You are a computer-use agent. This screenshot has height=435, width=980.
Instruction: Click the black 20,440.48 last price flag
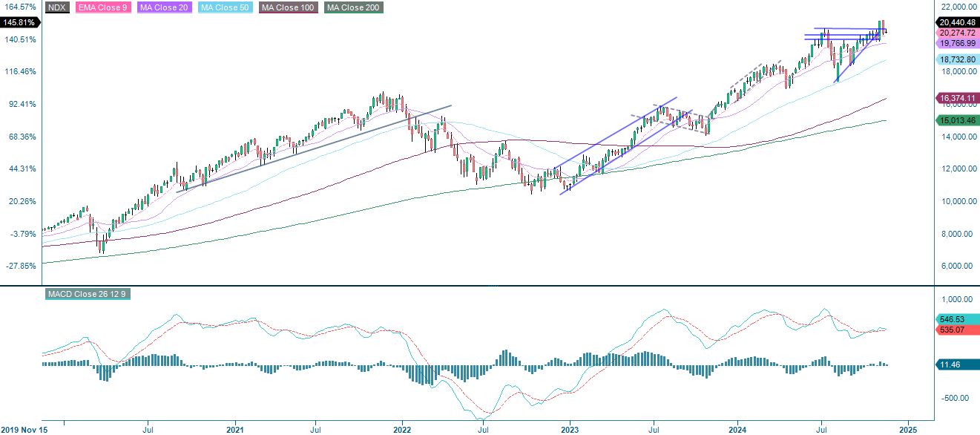click(x=957, y=22)
